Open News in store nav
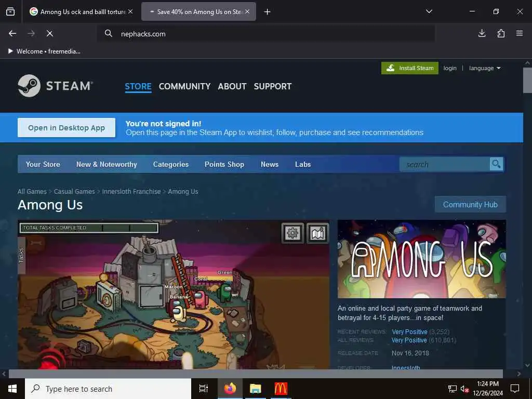Screen dimensions: 532x399 click(x=270, y=164)
